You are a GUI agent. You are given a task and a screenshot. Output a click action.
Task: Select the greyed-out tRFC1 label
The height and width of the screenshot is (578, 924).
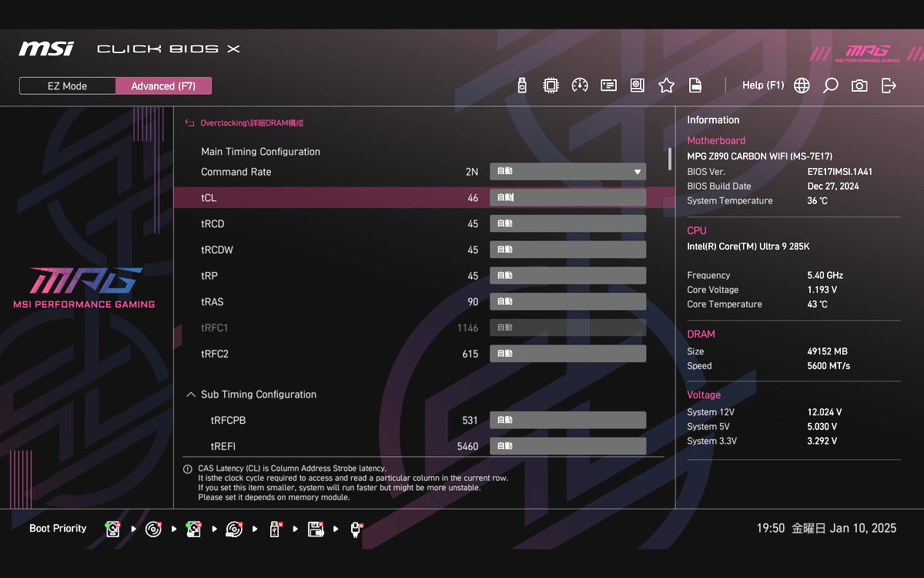pos(215,328)
